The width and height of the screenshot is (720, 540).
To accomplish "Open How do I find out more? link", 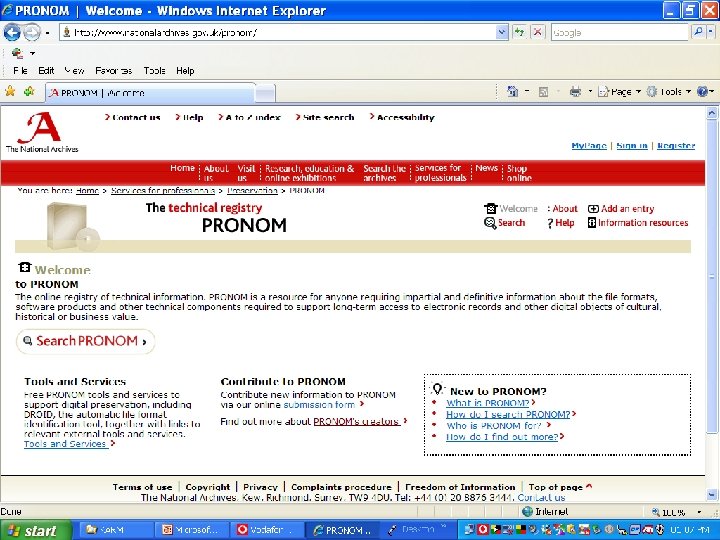I will [502, 437].
